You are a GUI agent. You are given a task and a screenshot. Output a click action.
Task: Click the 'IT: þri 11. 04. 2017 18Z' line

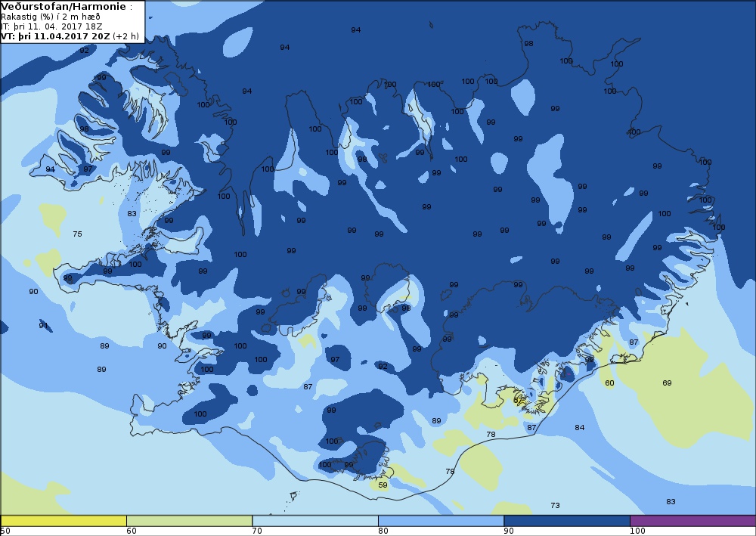tap(51, 26)
